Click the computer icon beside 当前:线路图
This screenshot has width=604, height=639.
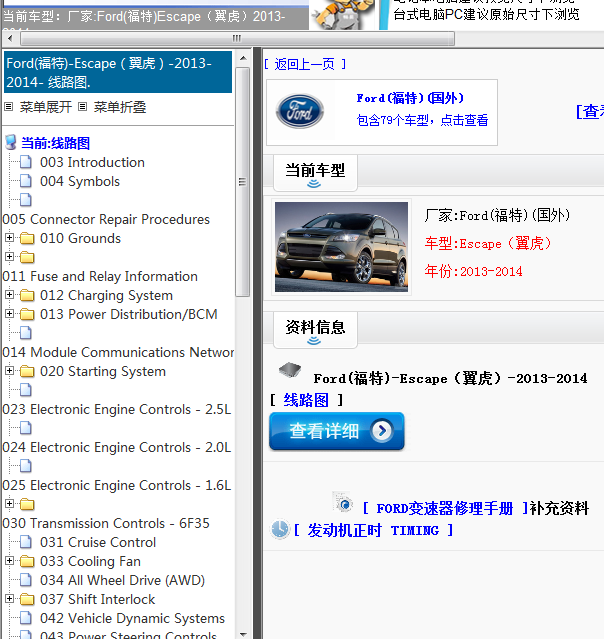click(11, 143)
